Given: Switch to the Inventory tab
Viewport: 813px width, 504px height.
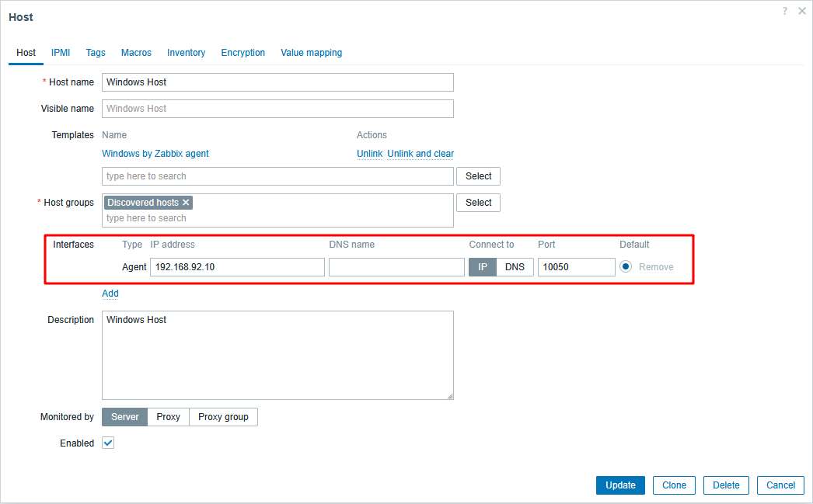Looking at the screenshot, I should (x=186, y=53).
